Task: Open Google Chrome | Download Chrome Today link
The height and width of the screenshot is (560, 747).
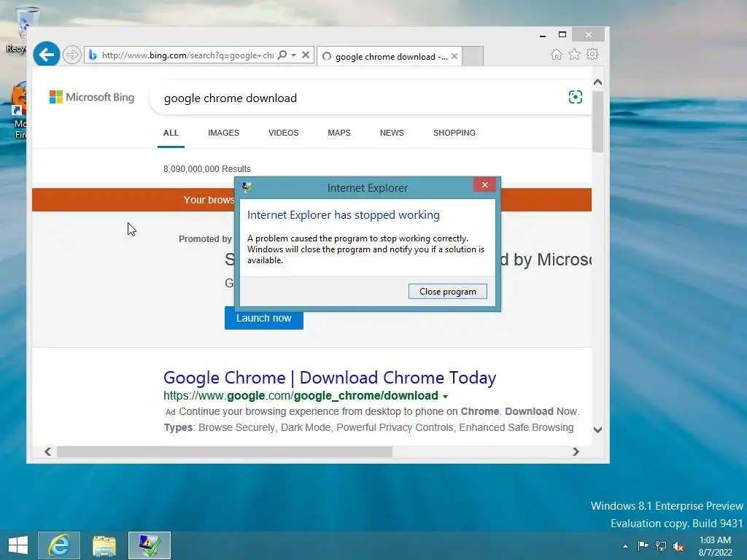Action: click(330, 378)
